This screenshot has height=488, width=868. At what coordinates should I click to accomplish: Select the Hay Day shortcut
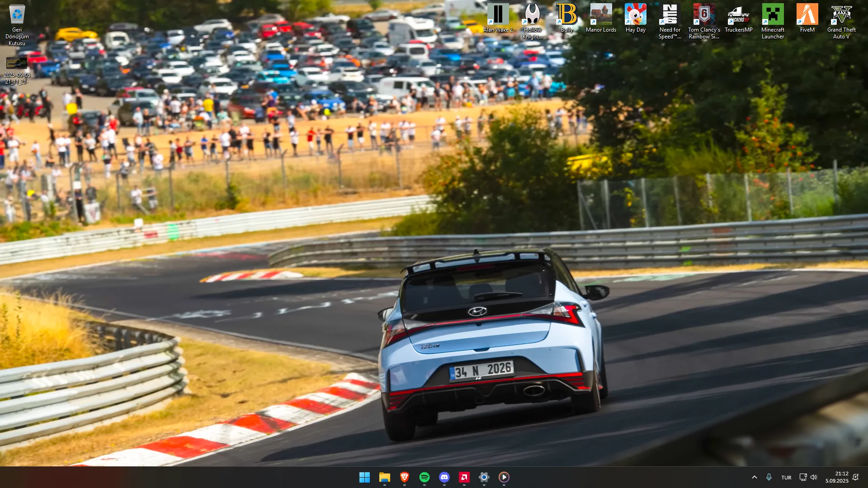click(x=635, y=18)
